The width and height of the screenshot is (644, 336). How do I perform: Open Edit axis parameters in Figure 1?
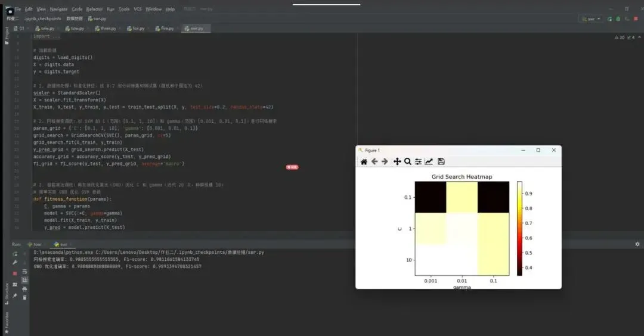429,161
